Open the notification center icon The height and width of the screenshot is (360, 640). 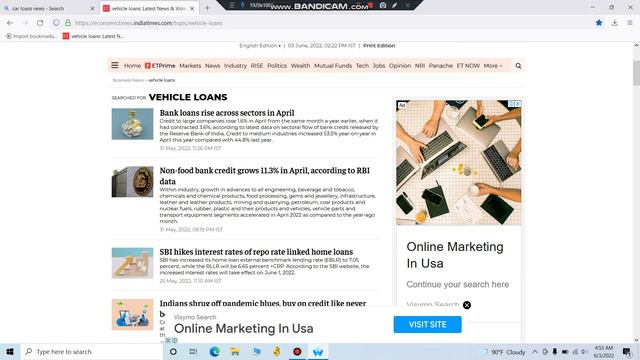[627, 351]
